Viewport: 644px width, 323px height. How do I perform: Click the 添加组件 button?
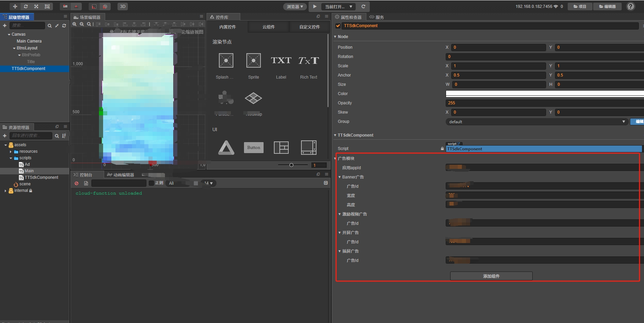pos(491,276)
